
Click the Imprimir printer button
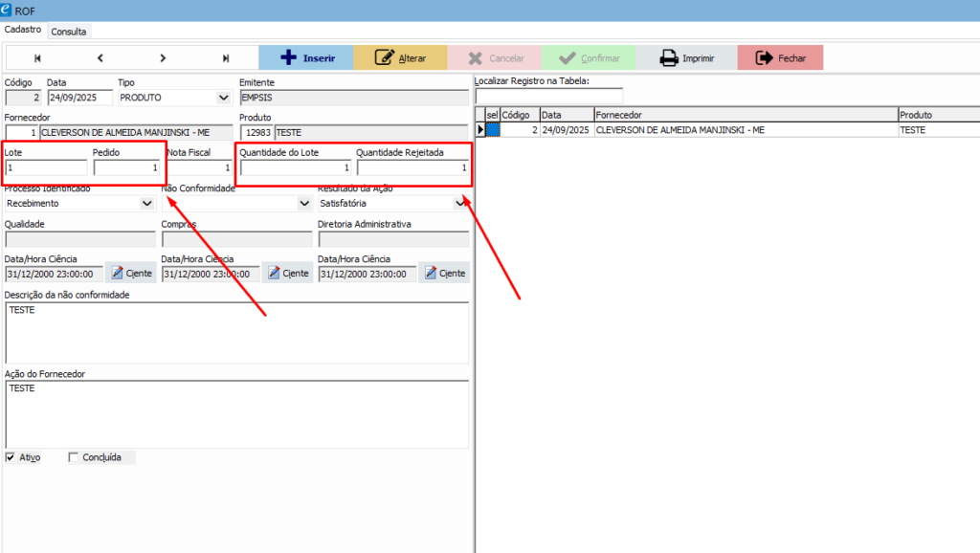tap(686, 58)
